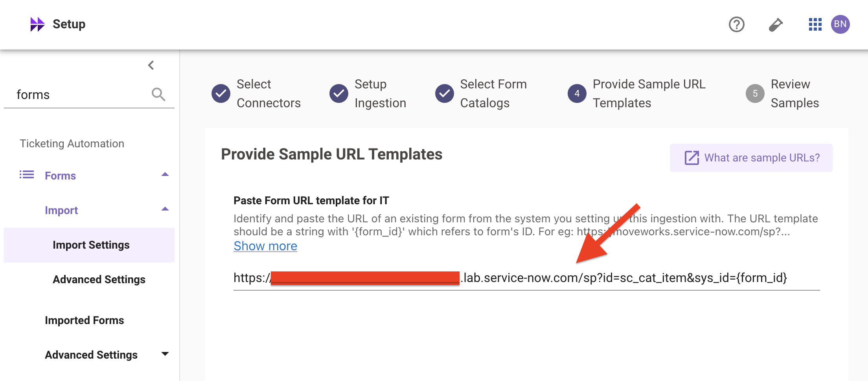Collapse the Import subsection arrow

click(165, 209)
